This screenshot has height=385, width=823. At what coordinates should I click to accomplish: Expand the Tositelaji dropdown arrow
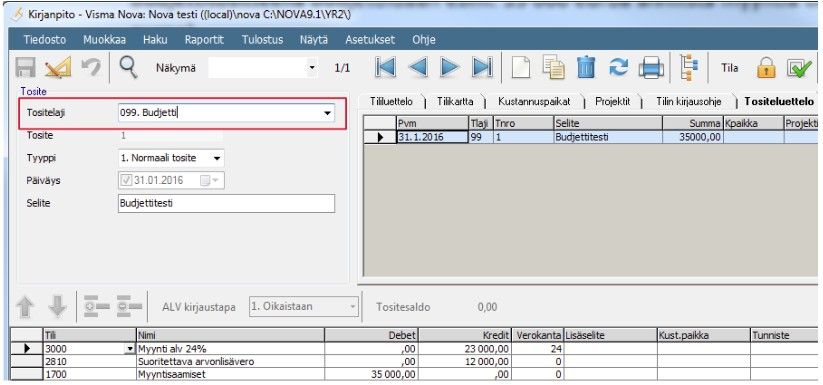point(328,113)
